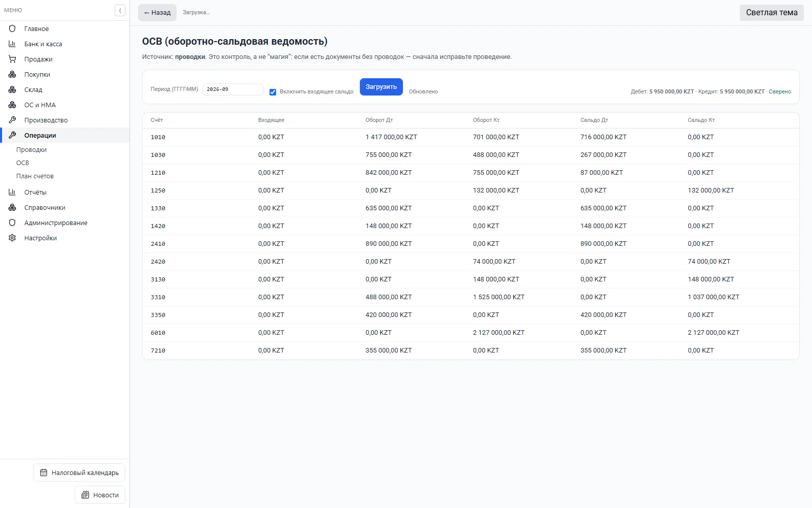Open the ОСВ submenu item
The width and height of the screenshot is (812, 508).
(23, 163)
